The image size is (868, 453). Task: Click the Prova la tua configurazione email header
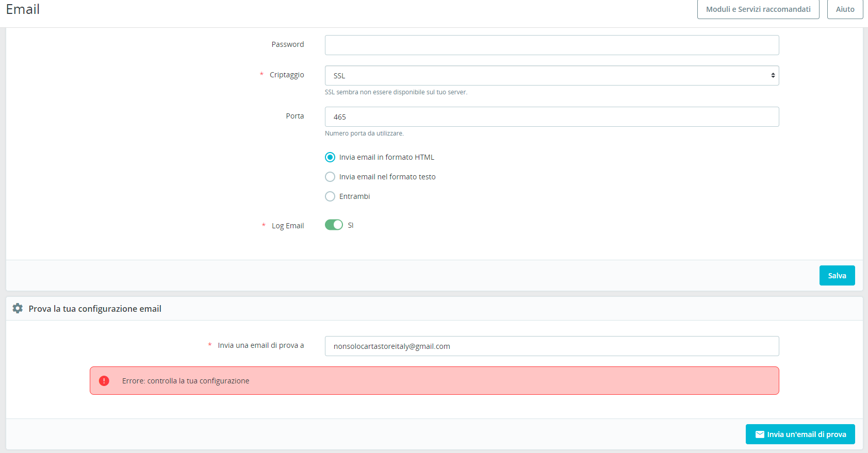95,309
